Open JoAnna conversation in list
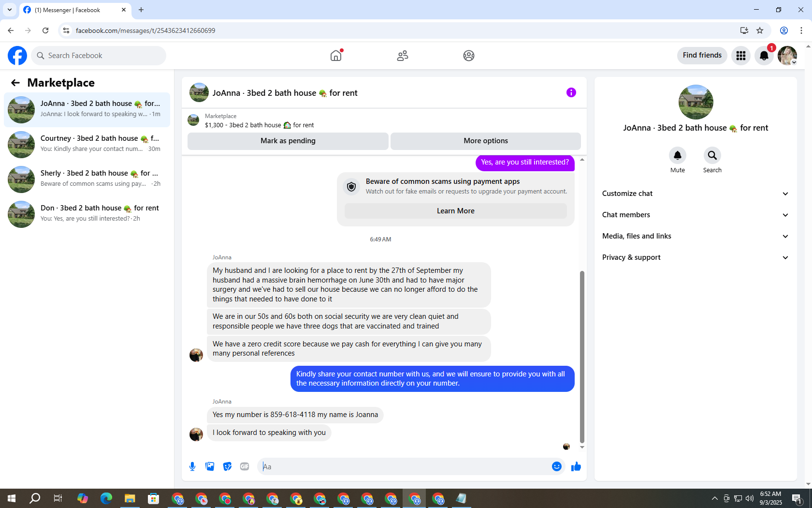The image size is (812, 508). 87,110
